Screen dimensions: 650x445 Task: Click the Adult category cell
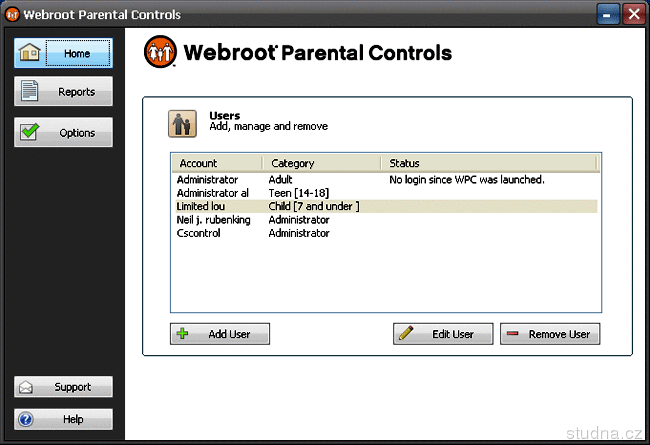tap(281, 180)
